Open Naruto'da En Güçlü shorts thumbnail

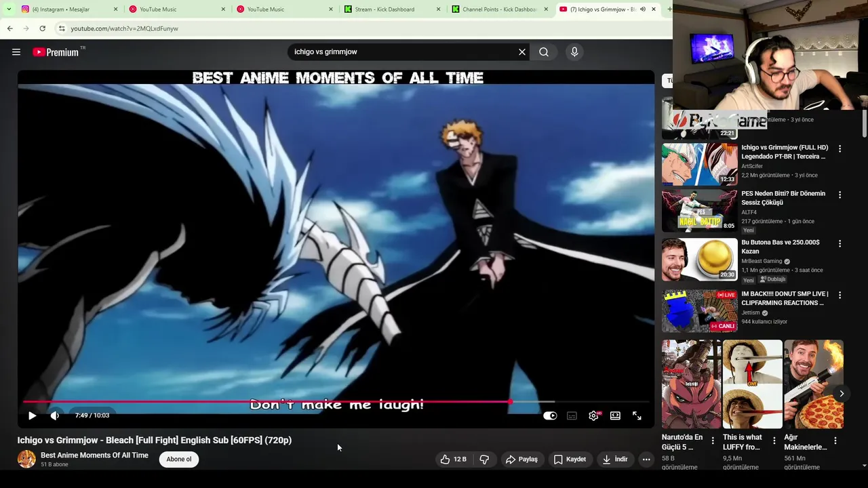[692, 384]
